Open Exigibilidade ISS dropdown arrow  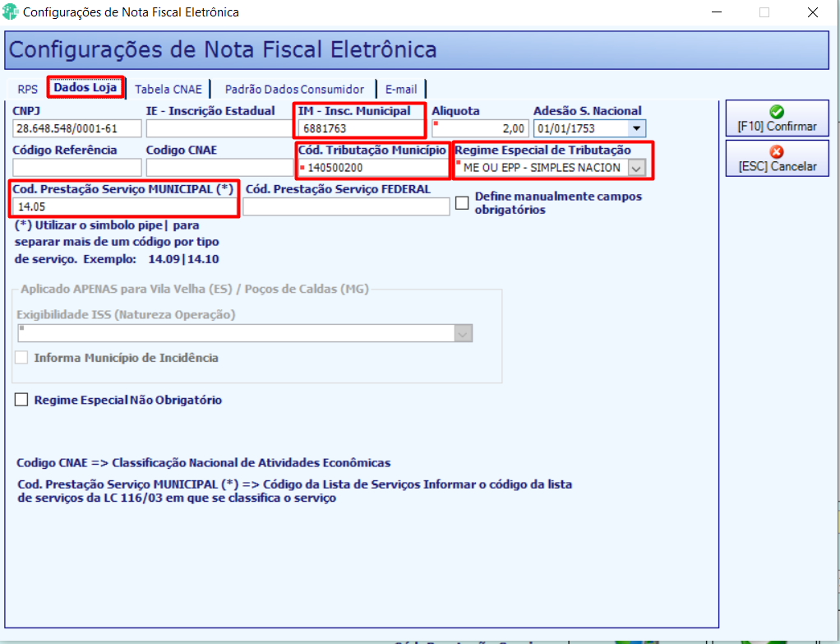463,334
